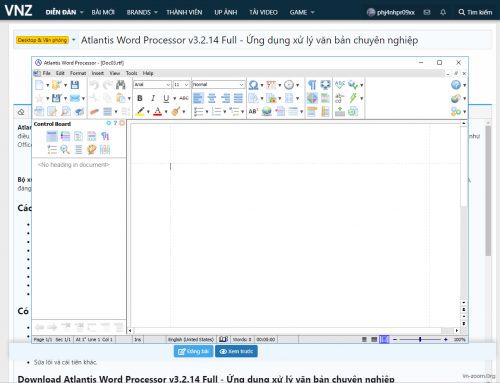The height and width of the screenshot is (383, 500).
Task: Click the Save document floppy icon
Action: pos(75,85)
